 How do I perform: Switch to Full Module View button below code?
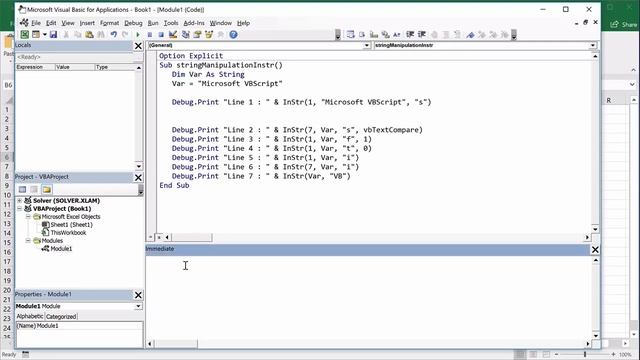pos(159,237)
